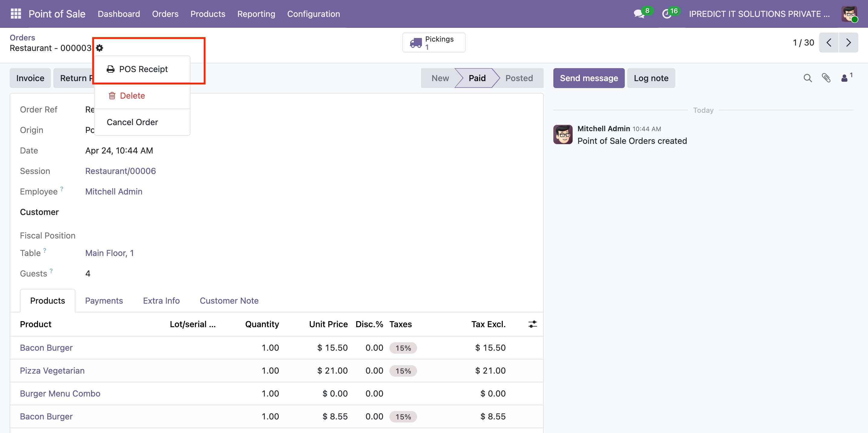Go to previous order with left chevron
868x433 pixels.
829,43
